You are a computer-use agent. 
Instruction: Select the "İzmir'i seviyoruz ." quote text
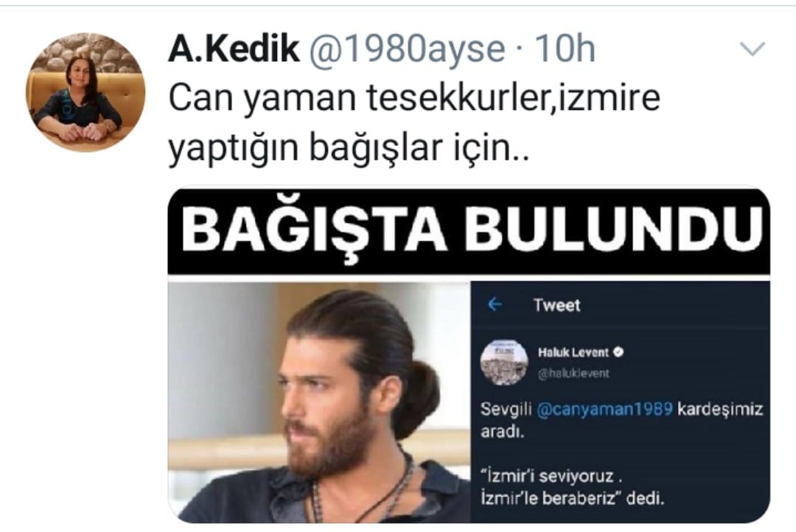click(x=551, y=477)
